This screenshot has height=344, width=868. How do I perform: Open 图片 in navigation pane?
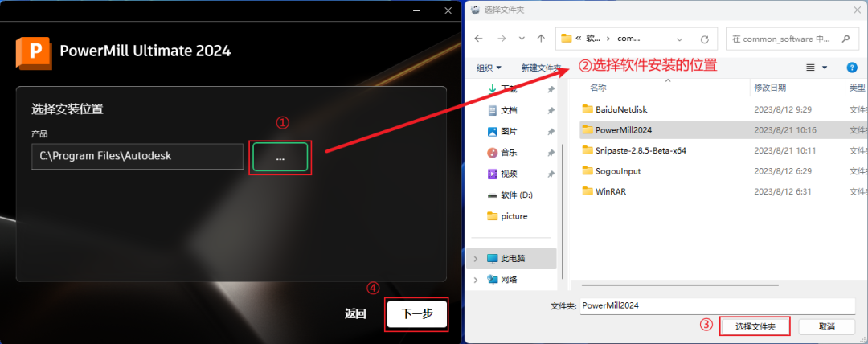[509, 132]
